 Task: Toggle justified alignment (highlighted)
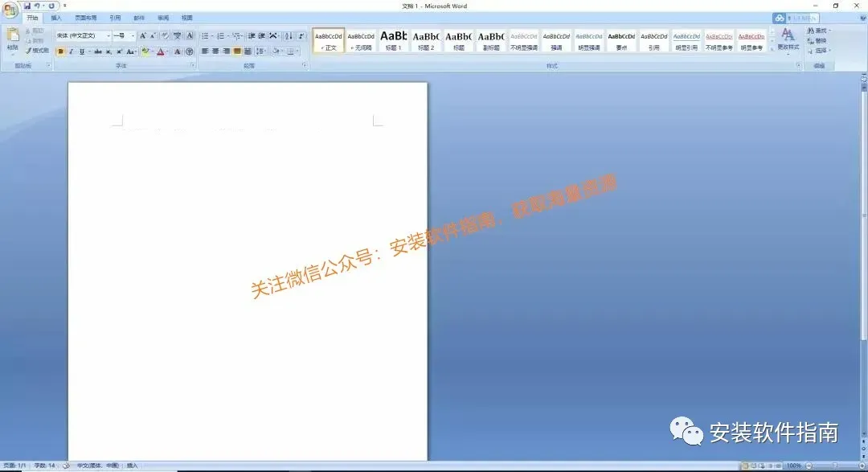(x=237, y=51)
